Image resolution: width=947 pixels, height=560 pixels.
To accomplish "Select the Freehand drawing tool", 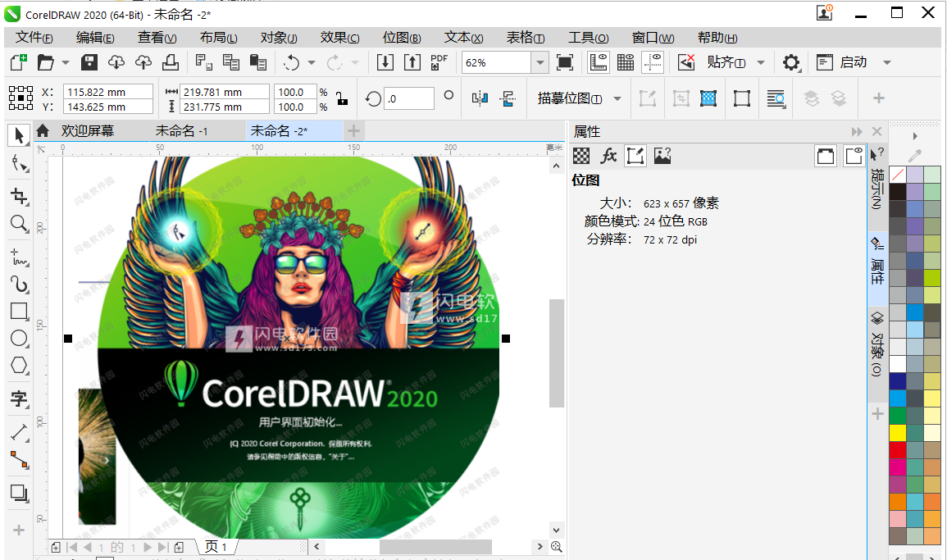I will [x=19, y=257].
